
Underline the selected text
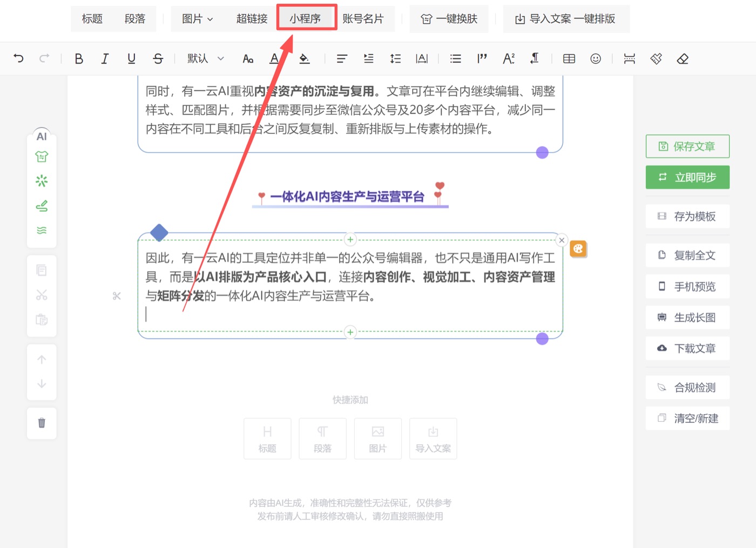[131, 58]
